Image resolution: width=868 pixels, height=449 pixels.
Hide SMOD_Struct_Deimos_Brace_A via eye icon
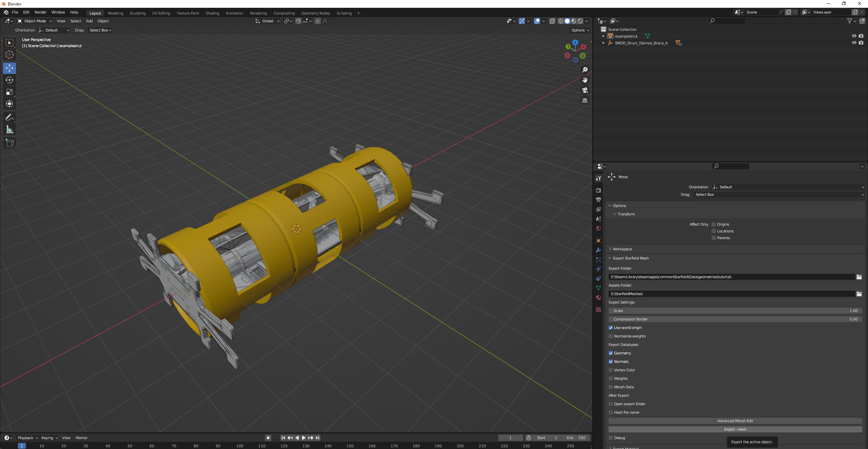[854, 43]
